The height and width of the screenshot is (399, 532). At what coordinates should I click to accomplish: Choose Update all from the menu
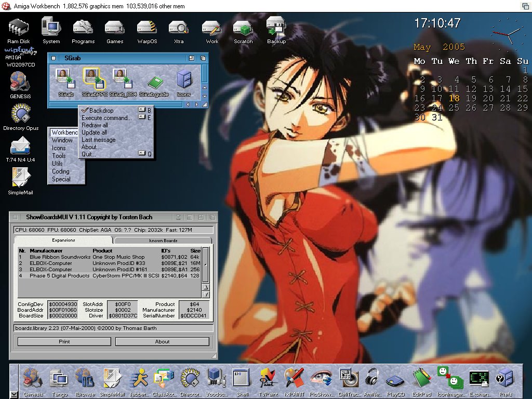click(116, 132)
